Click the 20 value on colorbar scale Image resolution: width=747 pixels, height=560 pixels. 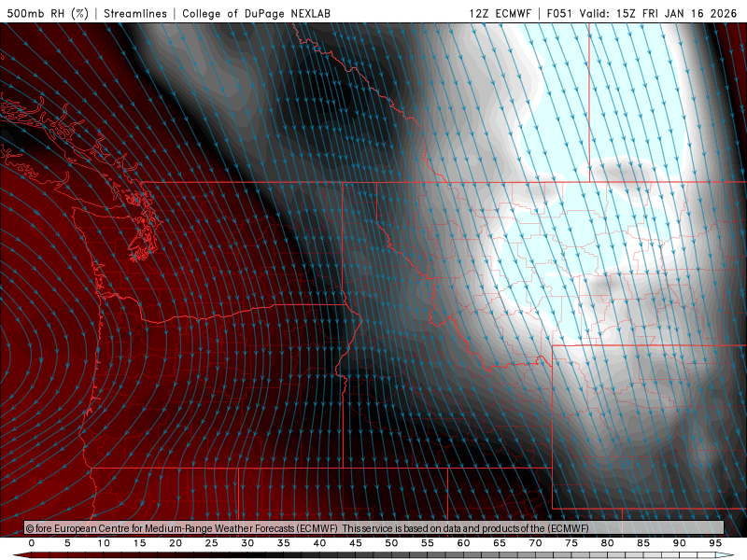176,543
